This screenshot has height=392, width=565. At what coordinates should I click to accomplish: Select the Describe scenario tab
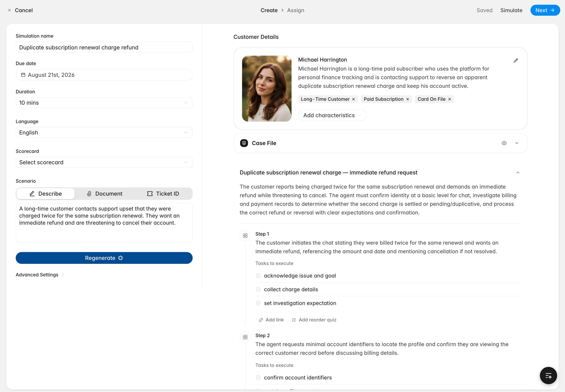46,193
